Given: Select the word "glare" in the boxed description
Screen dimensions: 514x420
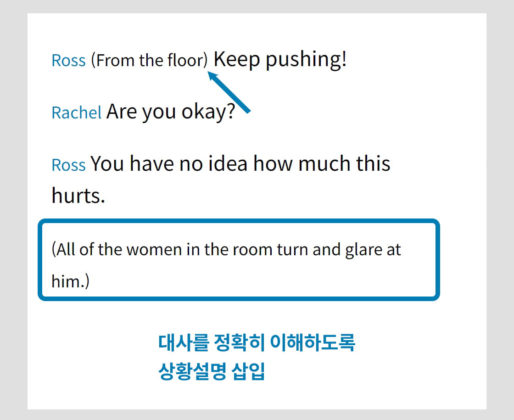Looking at the screenshot, I should 363,251.
